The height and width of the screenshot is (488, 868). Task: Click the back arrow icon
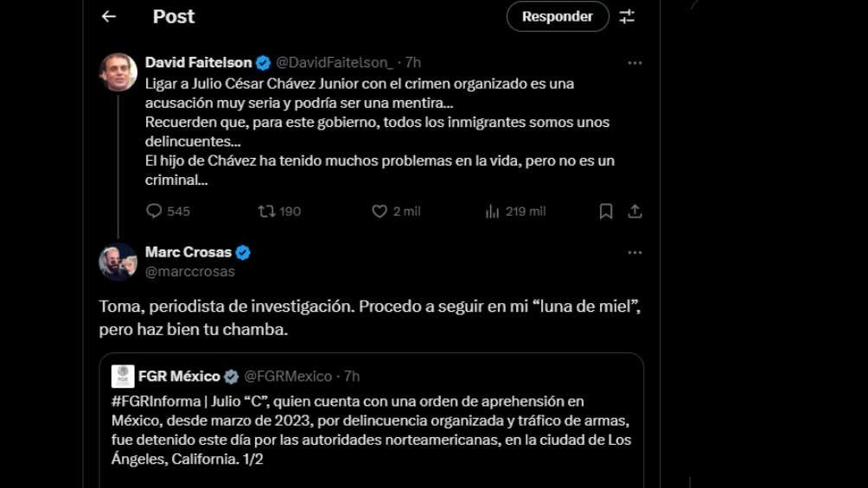point(109,16)
